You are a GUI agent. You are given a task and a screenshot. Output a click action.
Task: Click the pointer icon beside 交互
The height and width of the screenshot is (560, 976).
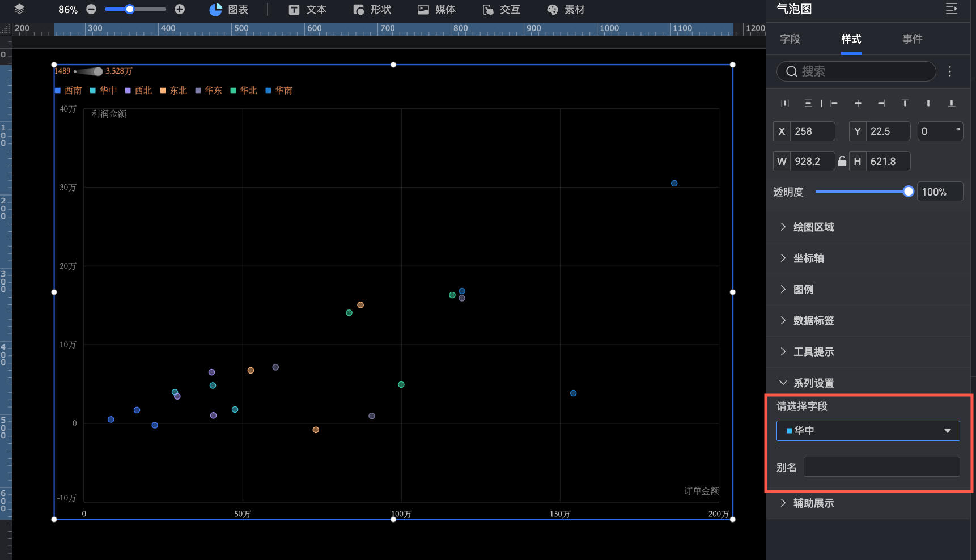pyautogui.click(x=488, y=10)
